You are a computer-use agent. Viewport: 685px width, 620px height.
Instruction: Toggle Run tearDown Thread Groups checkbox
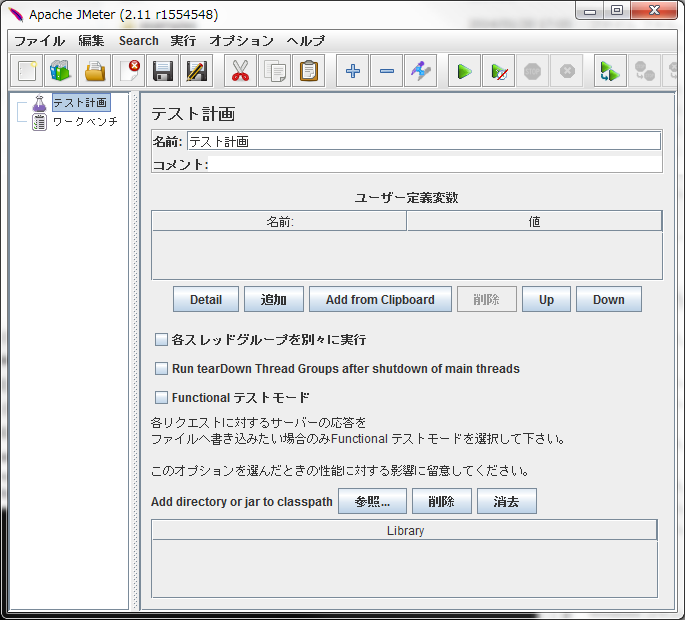pyautogui.click(x=161, y=368)
